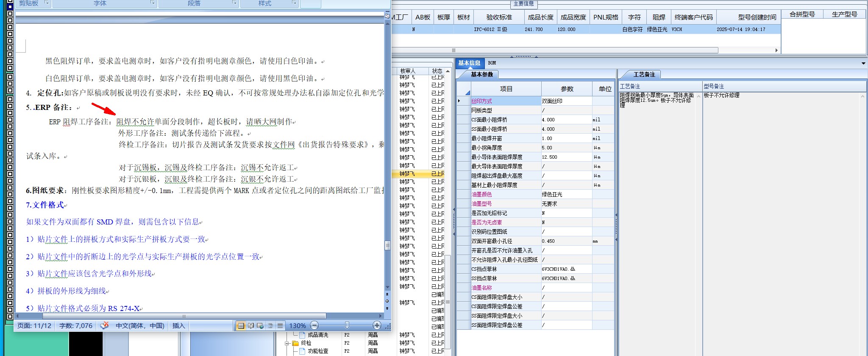The height and width of the screenshot is (356, 868).
Task: Click 页面: 11/12 in status bar
Action: point(34,325)
